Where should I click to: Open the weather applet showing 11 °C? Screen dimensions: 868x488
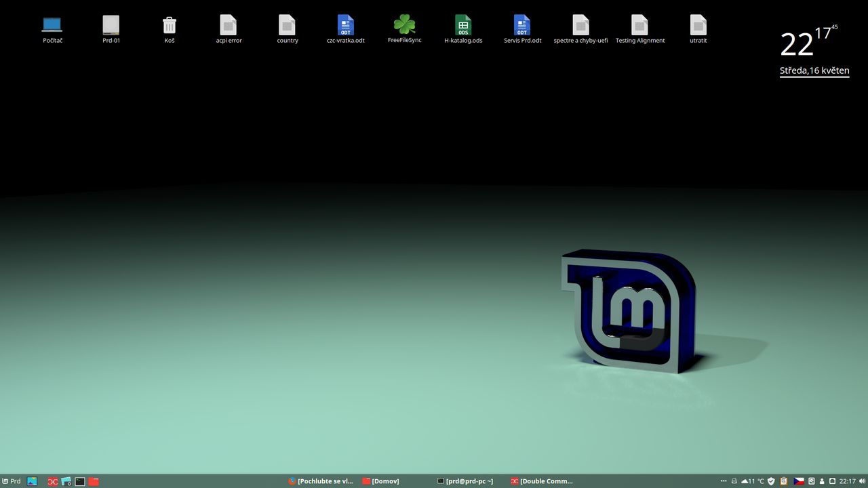click(753, 481)
